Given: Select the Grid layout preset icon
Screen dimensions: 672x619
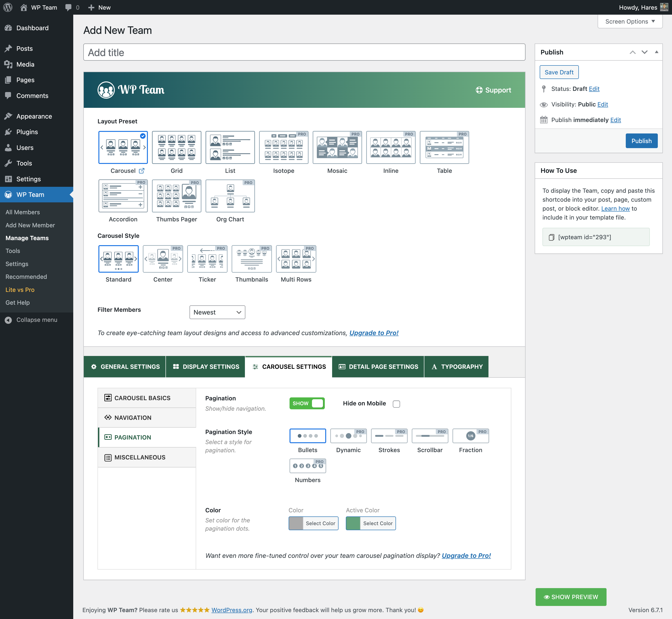Looking at the screenshot, I should point(176,147).
